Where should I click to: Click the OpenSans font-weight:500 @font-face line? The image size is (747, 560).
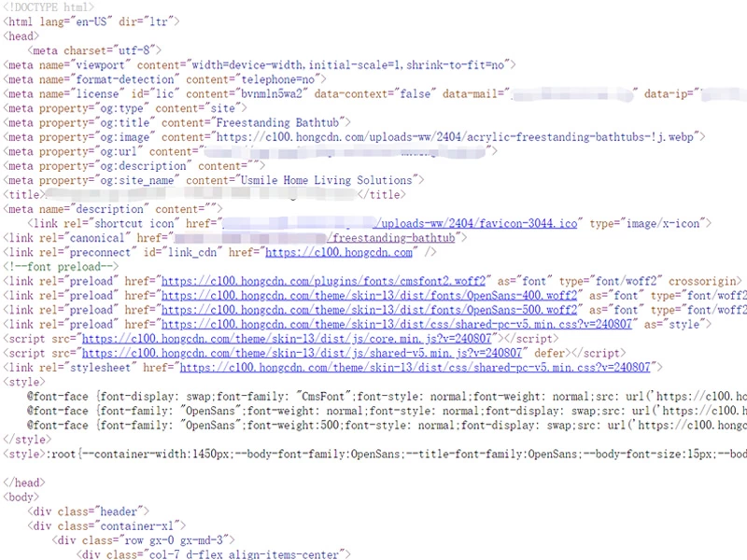pyautogui.click(x=387, y=425)
